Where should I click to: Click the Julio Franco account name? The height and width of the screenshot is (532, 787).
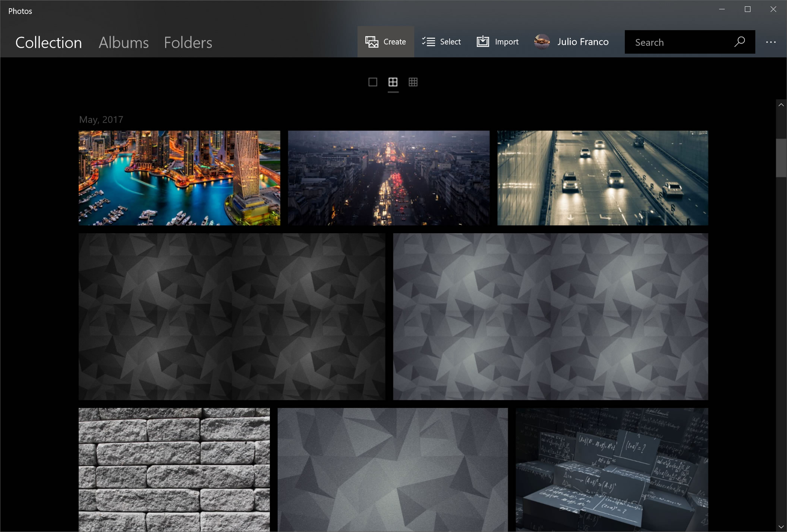(x=583, y=42)
